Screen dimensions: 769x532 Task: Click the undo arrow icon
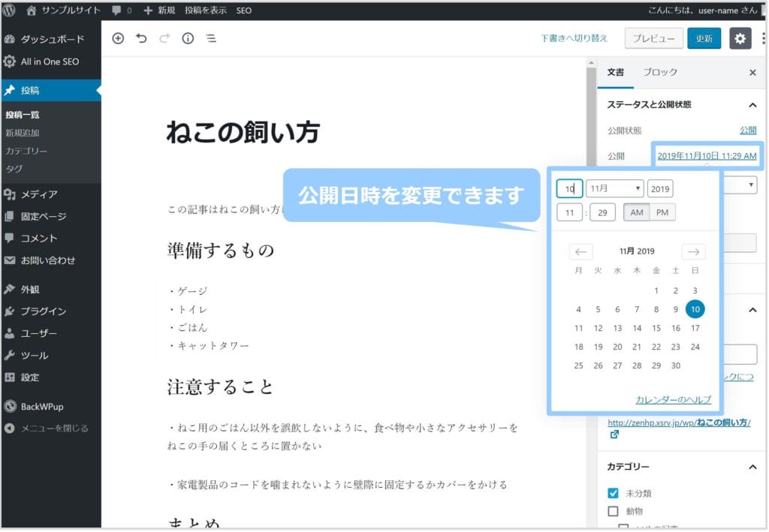tap(141, 38)
